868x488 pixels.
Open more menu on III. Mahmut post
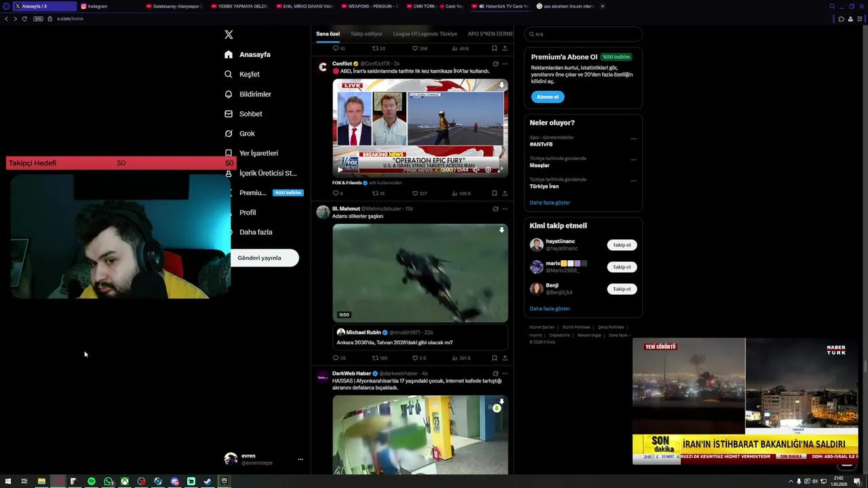click(505, 209)
